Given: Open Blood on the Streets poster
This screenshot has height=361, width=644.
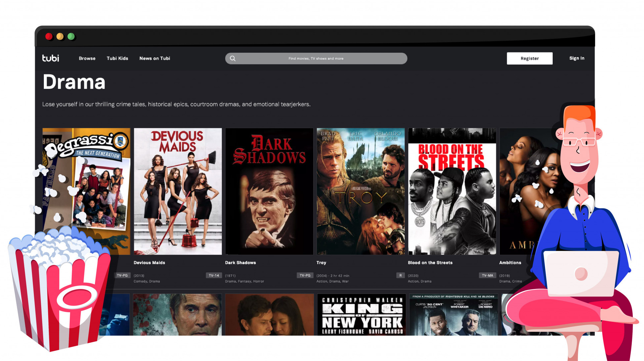Looking at the screenshot, I should tap(452, 191).
